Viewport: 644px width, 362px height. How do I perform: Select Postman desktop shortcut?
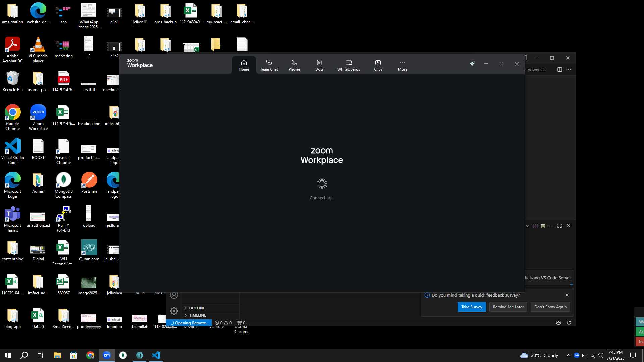(89, 183)
